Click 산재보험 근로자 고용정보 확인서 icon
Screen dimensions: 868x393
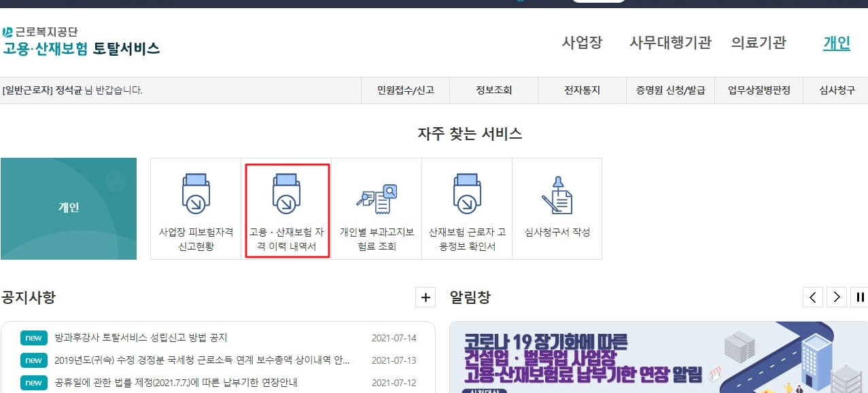(467, 208)
